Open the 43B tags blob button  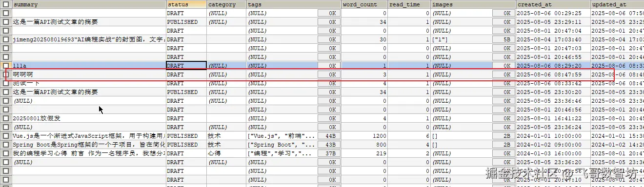[329, 145]
